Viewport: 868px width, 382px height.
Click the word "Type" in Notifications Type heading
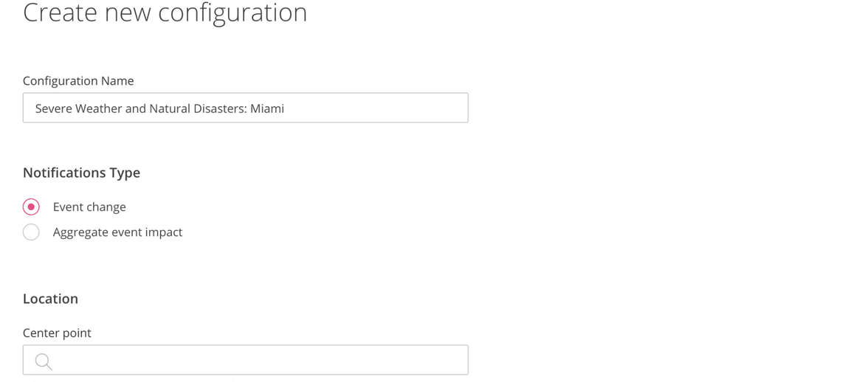click(x=125, y=173)
